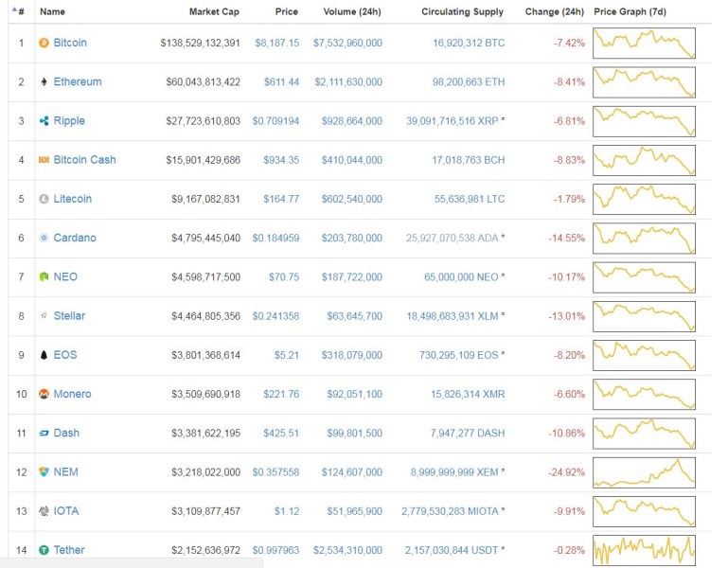Click the orange Monero logo icon
Image resolution: width=728 pixels, height=568 pixels.
(x=44, y=394)
